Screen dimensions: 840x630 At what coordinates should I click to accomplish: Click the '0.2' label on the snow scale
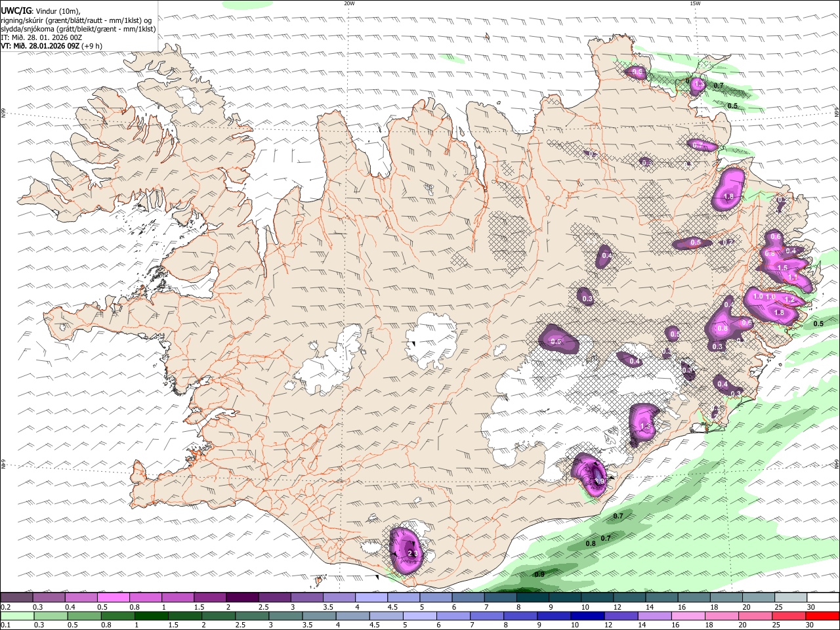pyautogui.click(x=5, y=607)
